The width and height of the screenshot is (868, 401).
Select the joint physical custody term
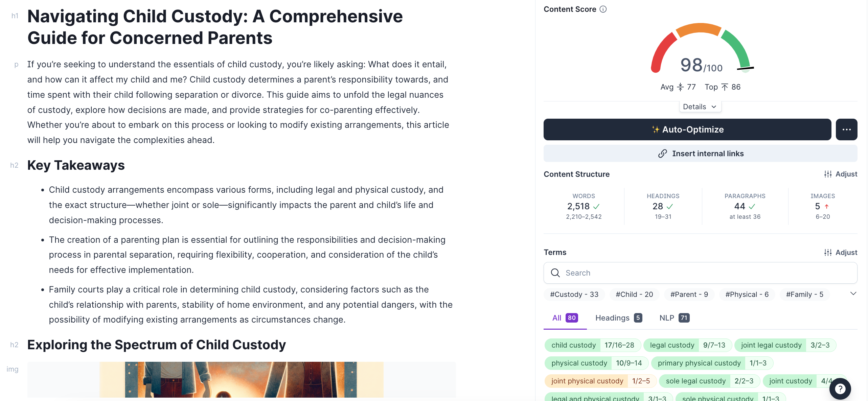pyautogui.click(x=587, y=381)
